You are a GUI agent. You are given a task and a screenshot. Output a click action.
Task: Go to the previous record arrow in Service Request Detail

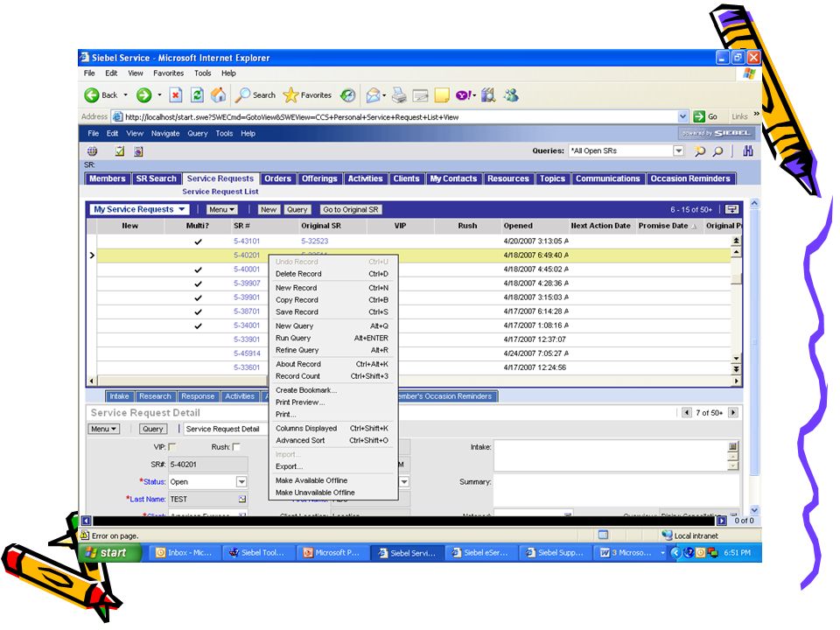click(687, 412)
